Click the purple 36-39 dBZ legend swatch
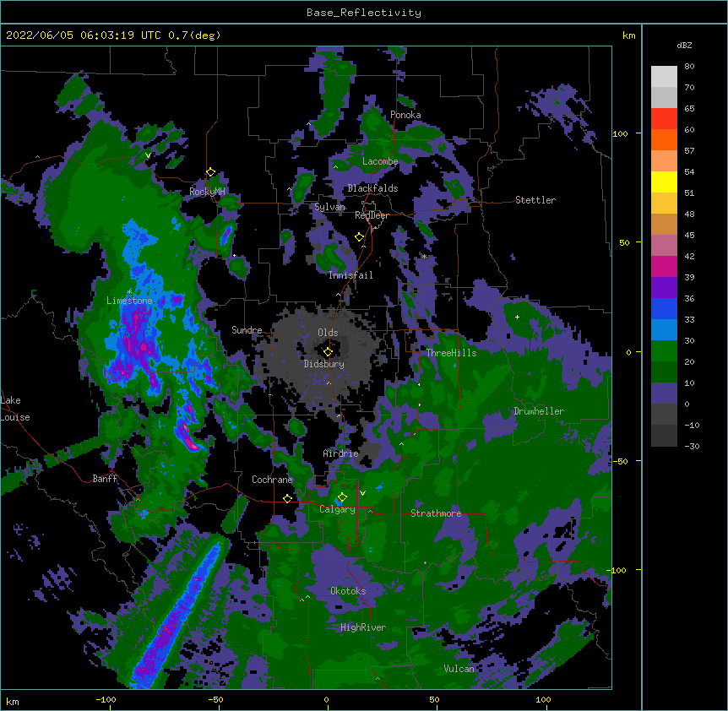 coord(664,288)
